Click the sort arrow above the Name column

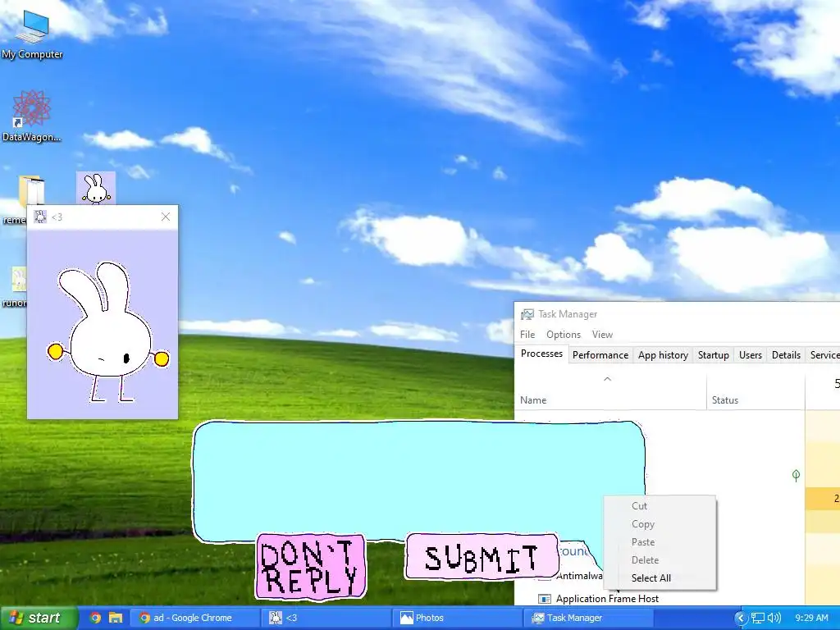coord(608,379)
